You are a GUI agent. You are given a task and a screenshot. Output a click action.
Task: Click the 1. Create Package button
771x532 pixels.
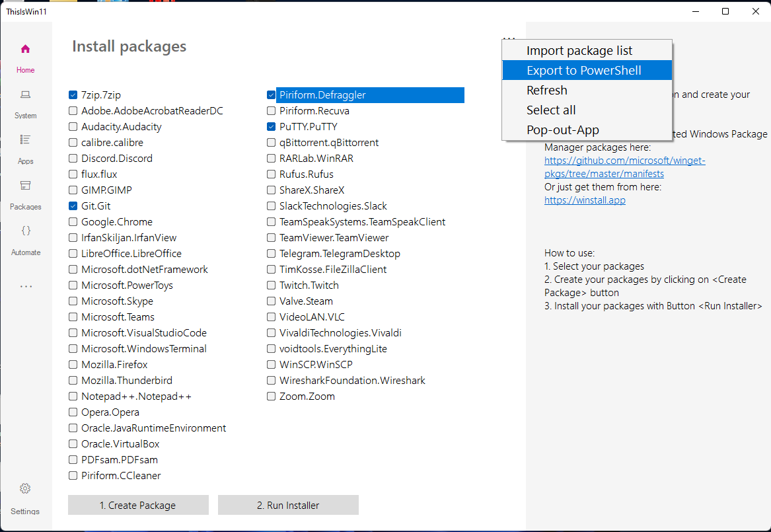pyautogui.click(x=138, y=505)
